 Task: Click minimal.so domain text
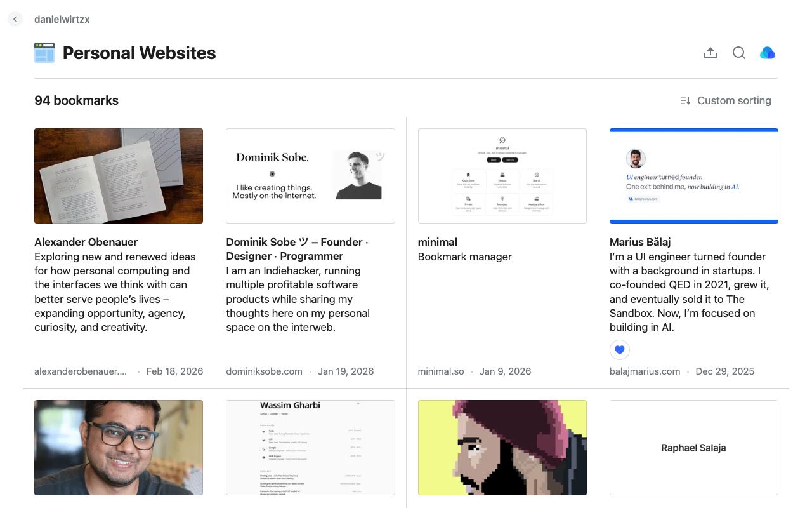(x=441, y=371)
